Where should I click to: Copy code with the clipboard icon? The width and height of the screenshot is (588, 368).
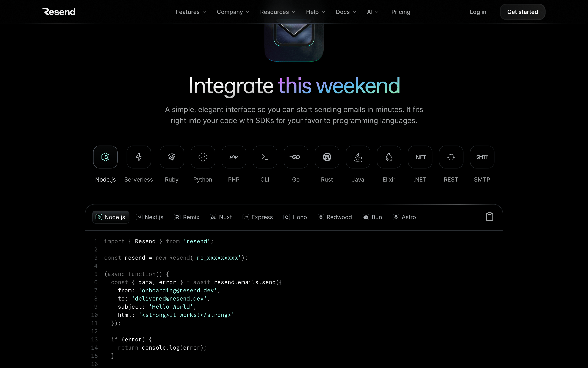click(489, 217)
